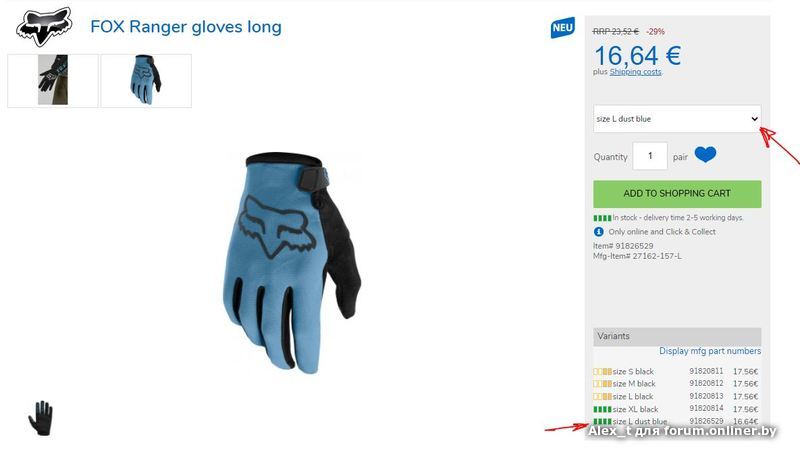800x454 pixels.
Task: Select variant size L black
Action: coord(676,396)
